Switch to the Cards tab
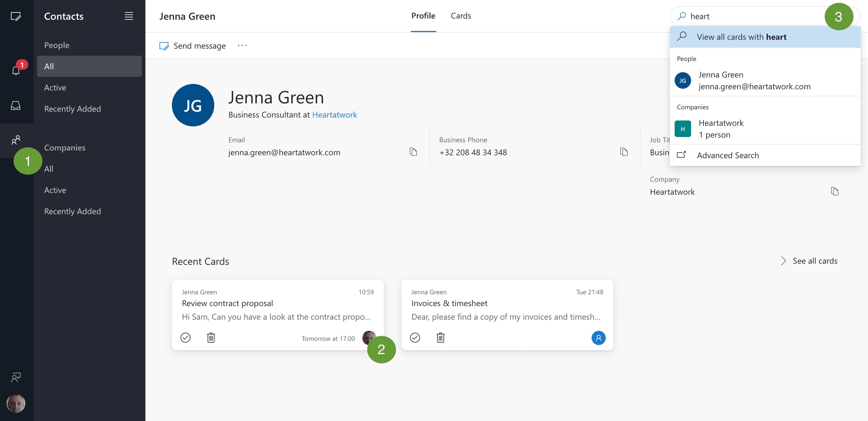This screenshot has height=421, width=868. point(461,16)
